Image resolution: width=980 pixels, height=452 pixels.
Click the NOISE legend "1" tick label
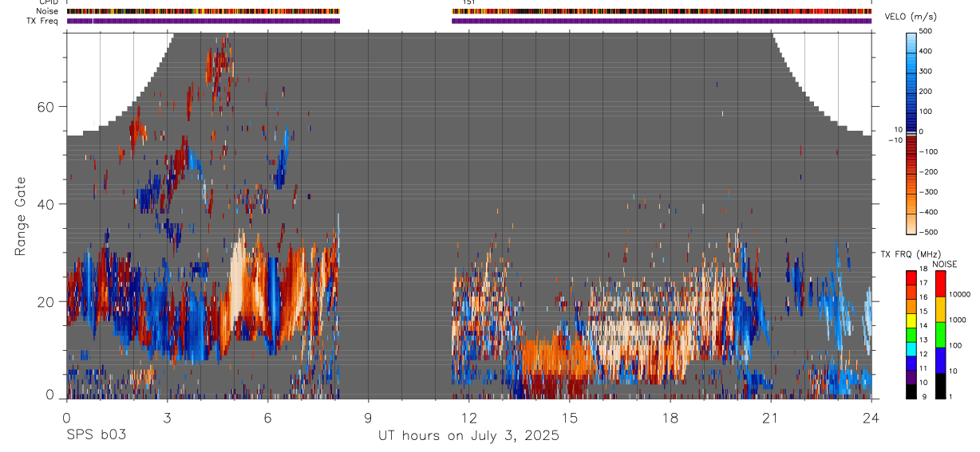(950, 397)
